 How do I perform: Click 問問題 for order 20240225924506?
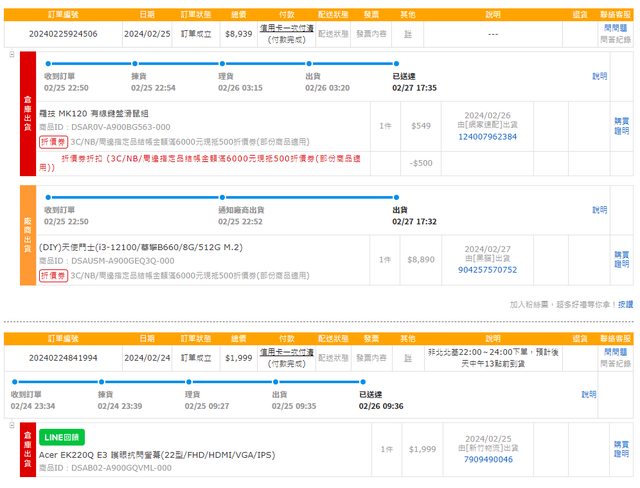coord(616,28)
